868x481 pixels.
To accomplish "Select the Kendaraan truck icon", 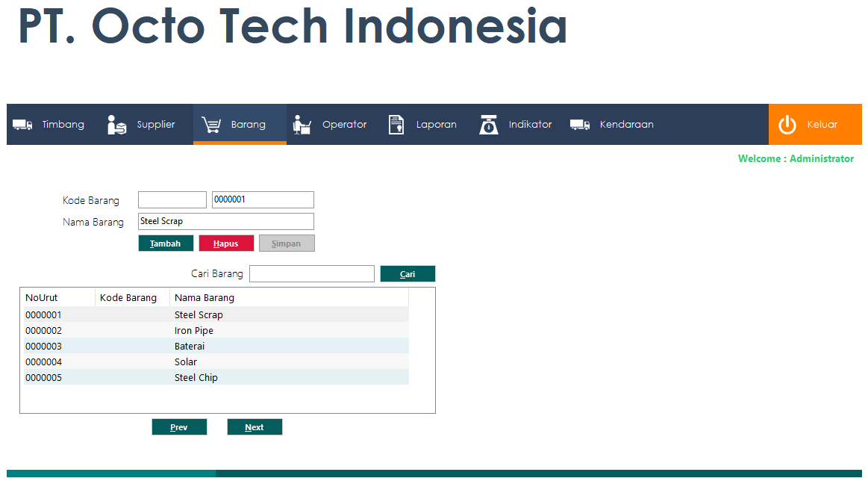I will click(580, 125).
